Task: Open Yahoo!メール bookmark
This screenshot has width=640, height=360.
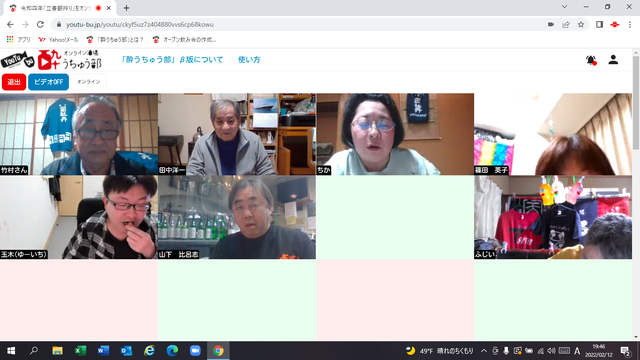Action: (58, 40)
